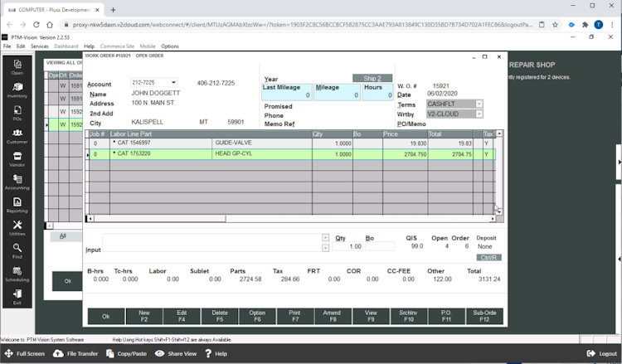Select the CAT 1546997 GUIDE-VALVE row
The height and width of the screenshot is (364, 622).
pyautogui.click(x=291, y=143)
